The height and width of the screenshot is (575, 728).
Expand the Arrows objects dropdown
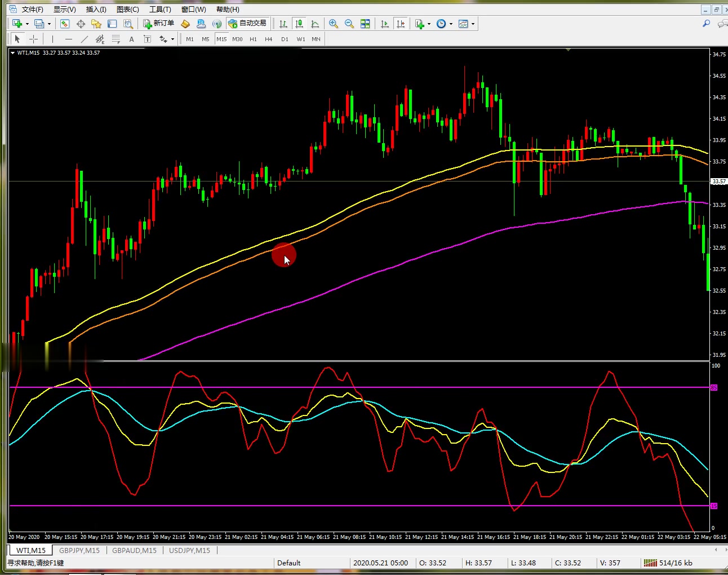172,39
